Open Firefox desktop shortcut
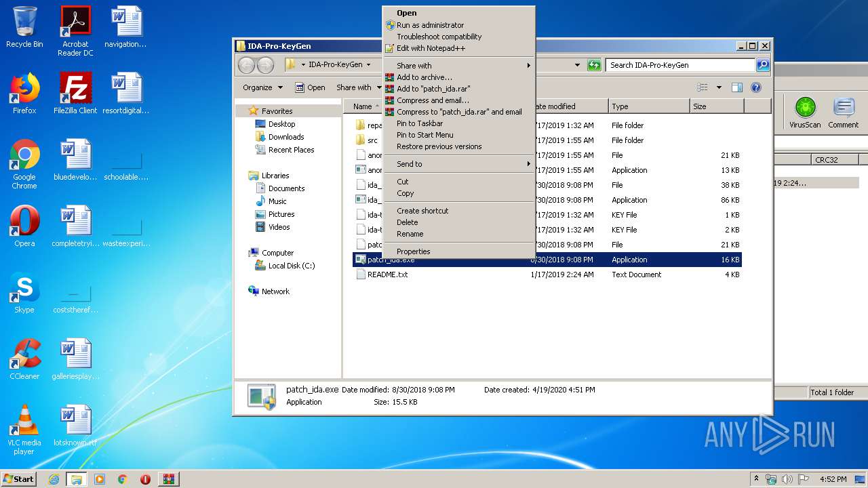The width and height of the screenshot is (868, 488). pos(24,94)
